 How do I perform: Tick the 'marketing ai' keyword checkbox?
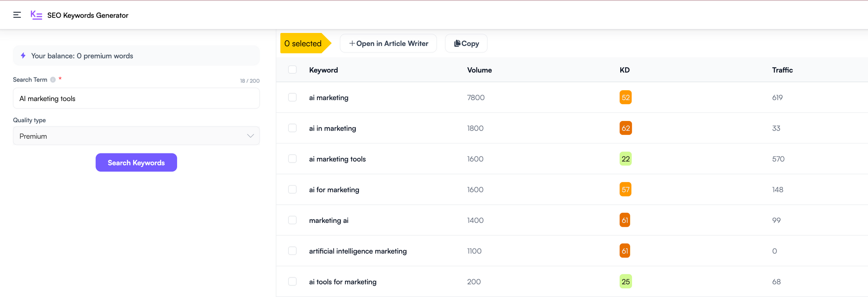click(293, 220)
